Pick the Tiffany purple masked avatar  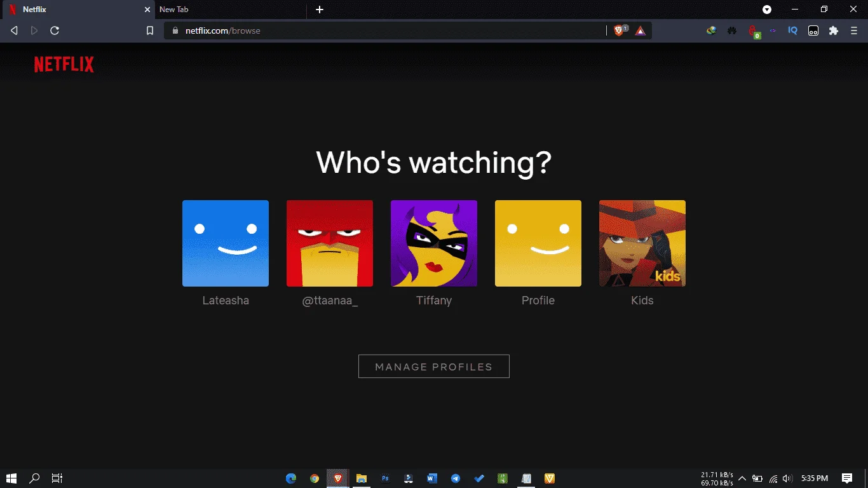coord(434,243)
